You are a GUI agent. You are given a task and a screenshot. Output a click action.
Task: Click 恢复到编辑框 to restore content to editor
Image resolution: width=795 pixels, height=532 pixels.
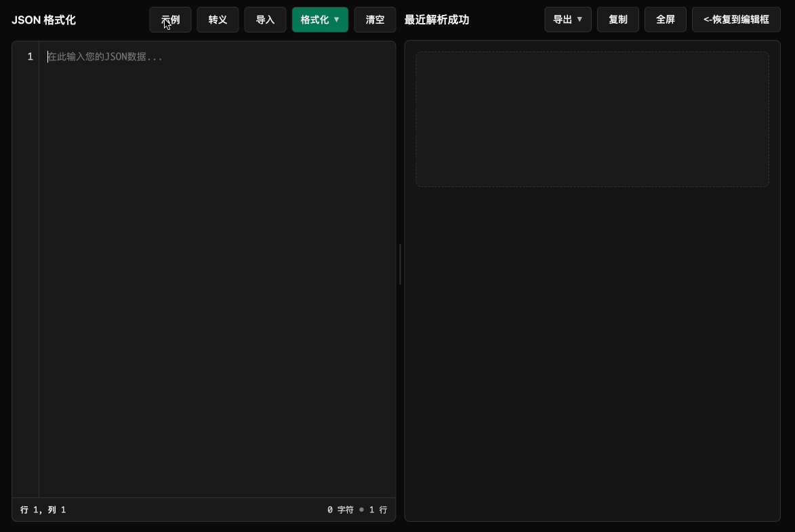(736, 20)
